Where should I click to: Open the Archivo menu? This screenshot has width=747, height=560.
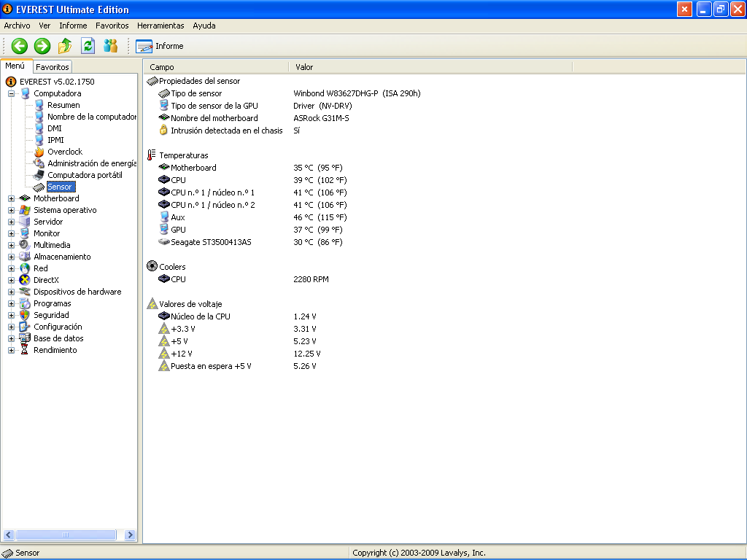tap(17, 26)
